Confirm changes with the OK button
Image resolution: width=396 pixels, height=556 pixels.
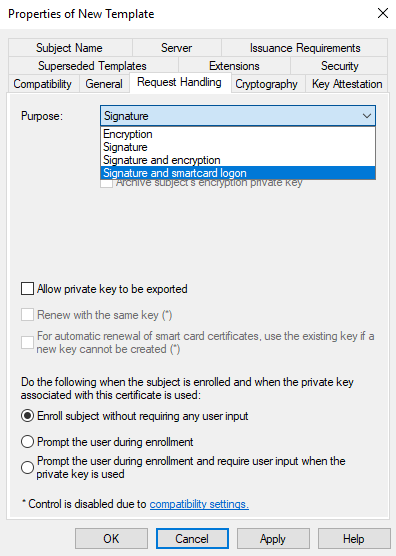click(x=111, y=539)
